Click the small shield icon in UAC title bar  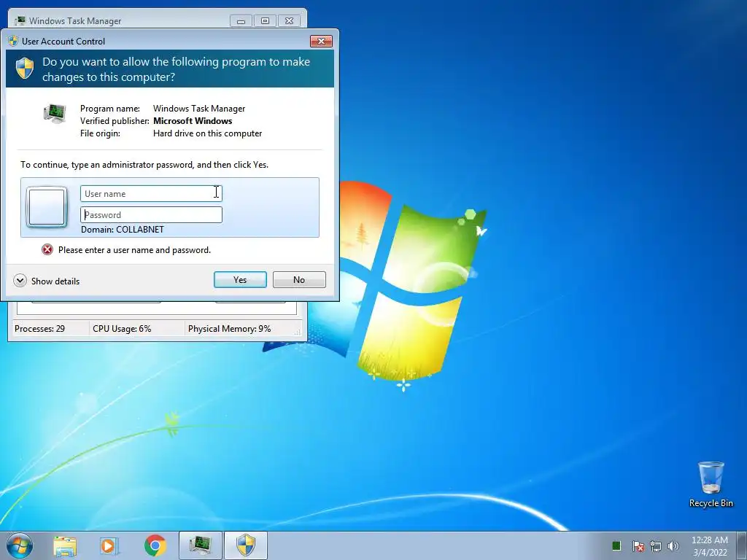pyautogui.click(x=13, y=41)
